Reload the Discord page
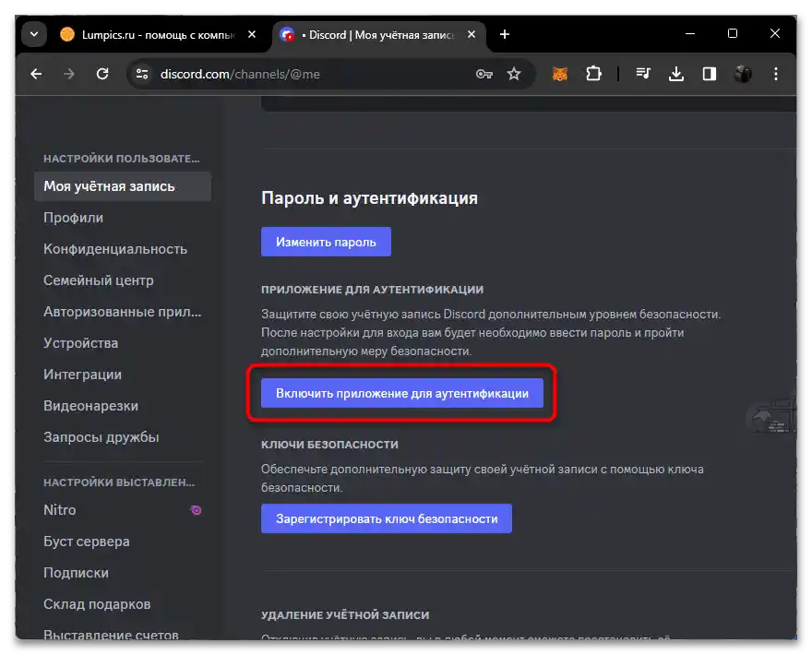Screen dimensions: 812x655 point(102,74)
